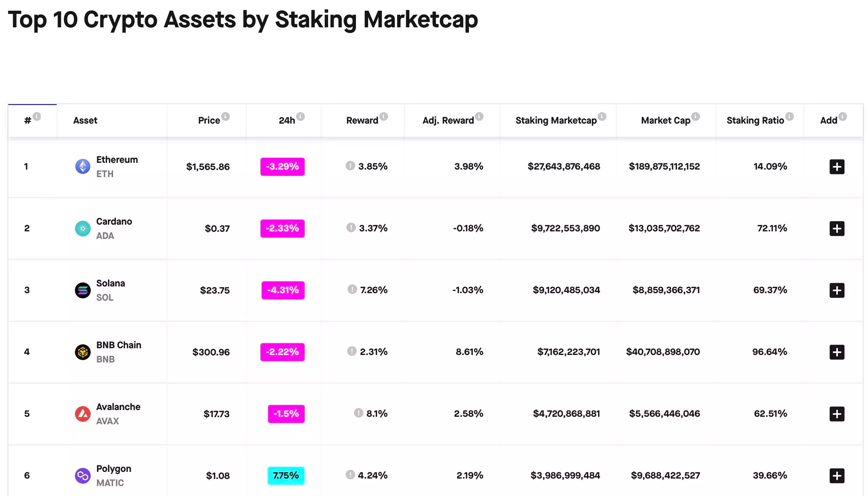Sort by Market Cap column header

pos(665,120)
